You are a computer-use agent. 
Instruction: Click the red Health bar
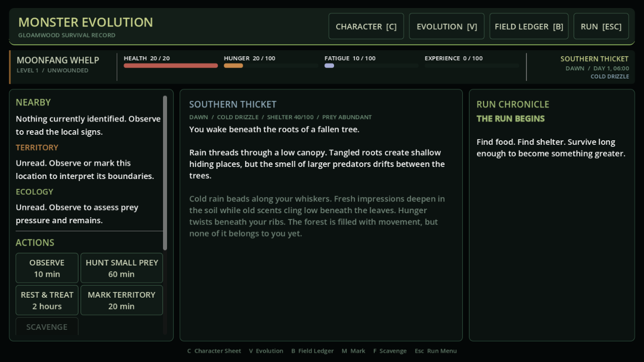171,65
